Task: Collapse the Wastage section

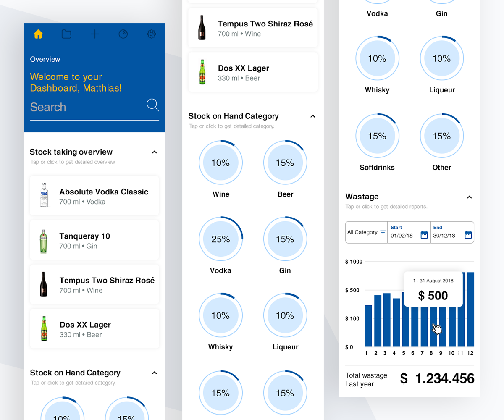Action: click(469, 197)
